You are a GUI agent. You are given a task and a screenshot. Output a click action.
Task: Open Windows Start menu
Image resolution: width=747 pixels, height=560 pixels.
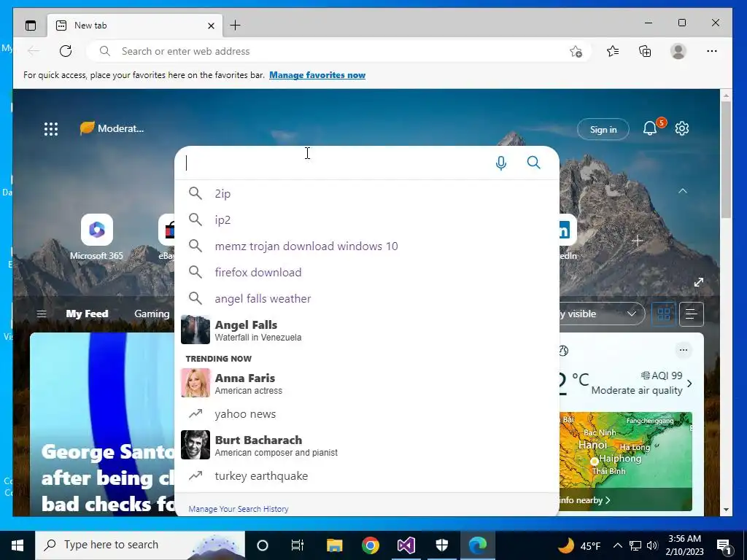click(18, 545)
